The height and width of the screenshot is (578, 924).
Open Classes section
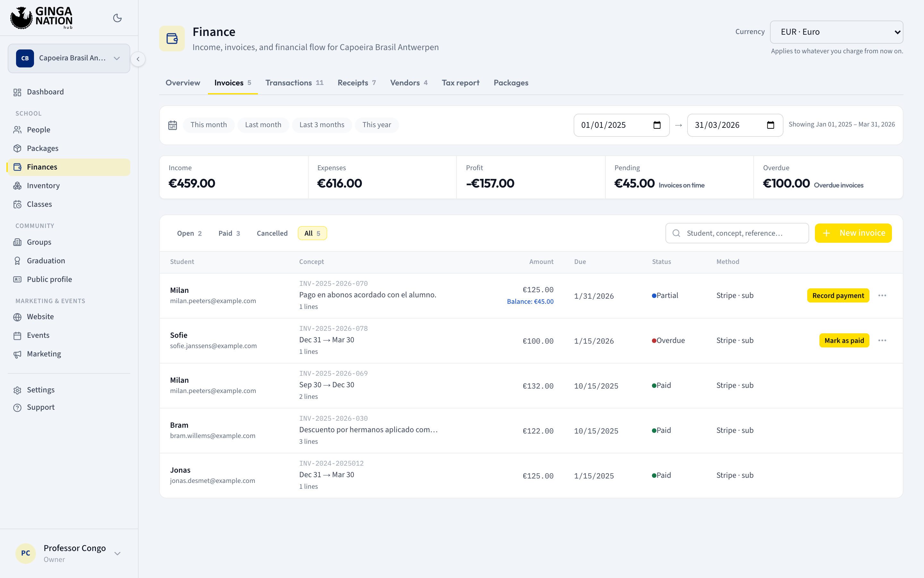point(69,204)
